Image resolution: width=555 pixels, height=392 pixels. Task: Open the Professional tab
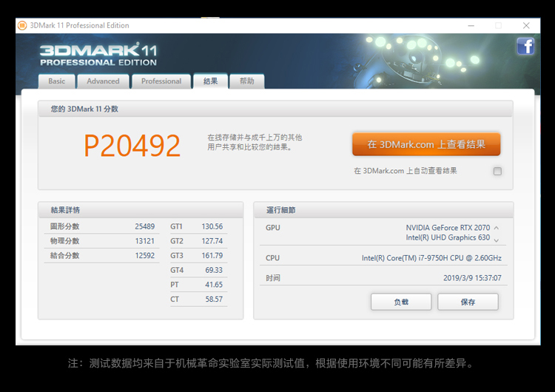161,81
